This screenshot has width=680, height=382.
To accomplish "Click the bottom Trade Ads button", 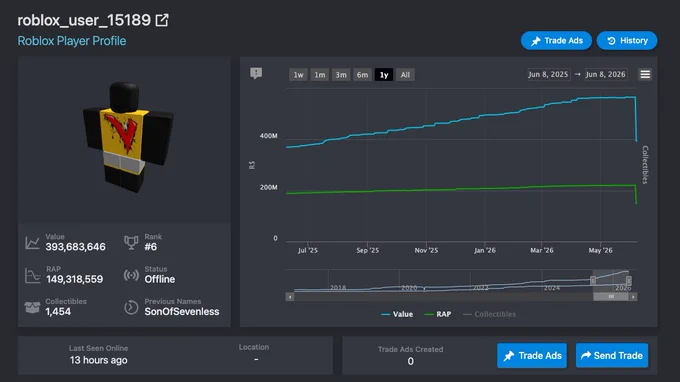I will coord(532,356).
